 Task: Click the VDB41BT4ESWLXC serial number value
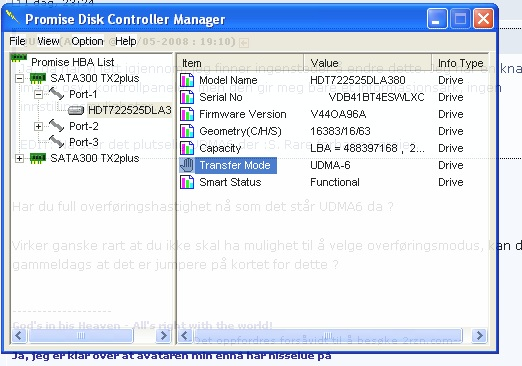(376, 97)
